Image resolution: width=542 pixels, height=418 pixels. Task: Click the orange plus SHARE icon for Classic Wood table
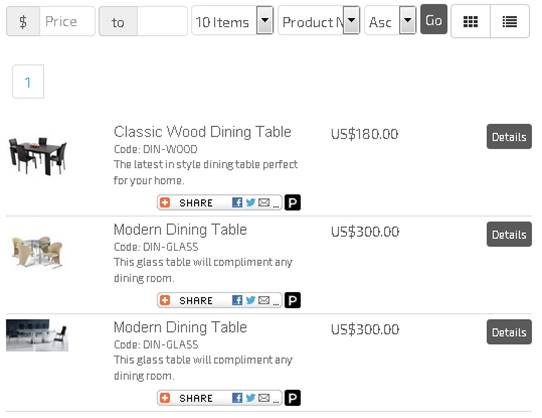(x=165, y=203)
